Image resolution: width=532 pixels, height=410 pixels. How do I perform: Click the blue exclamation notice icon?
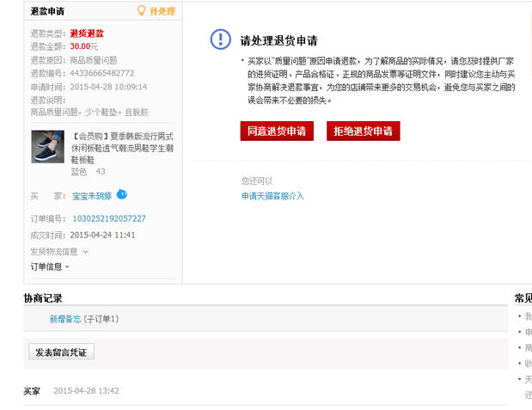coord(221,40)
